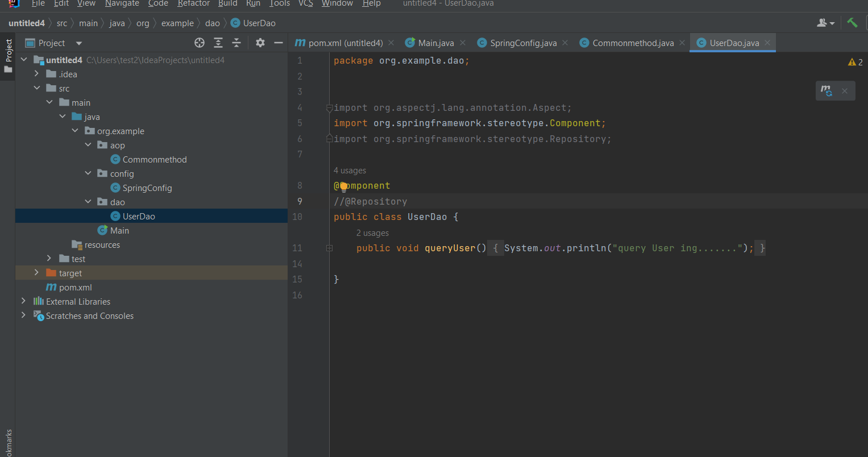
Task: Click the Build project hammer icon
Action: point(852,23)
